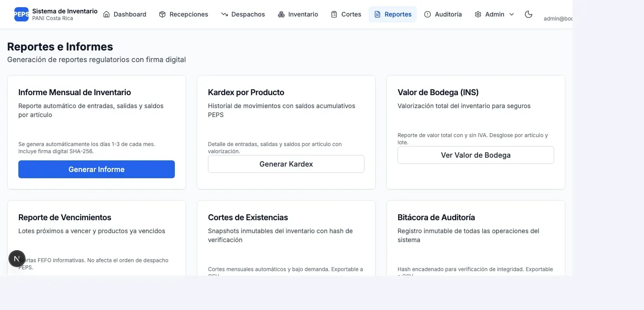Click the Bitácora de Auditoría heading

tap(436, 218)
